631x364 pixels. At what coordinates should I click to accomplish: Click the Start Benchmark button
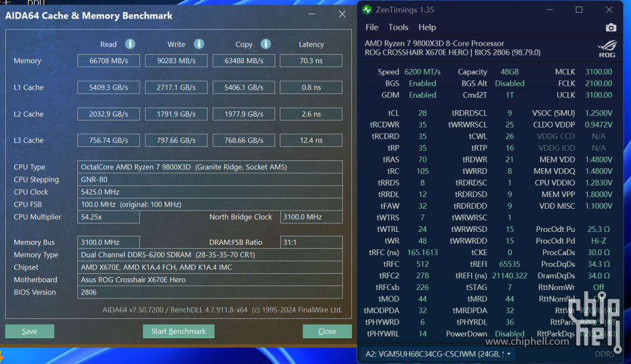(179, 331)
